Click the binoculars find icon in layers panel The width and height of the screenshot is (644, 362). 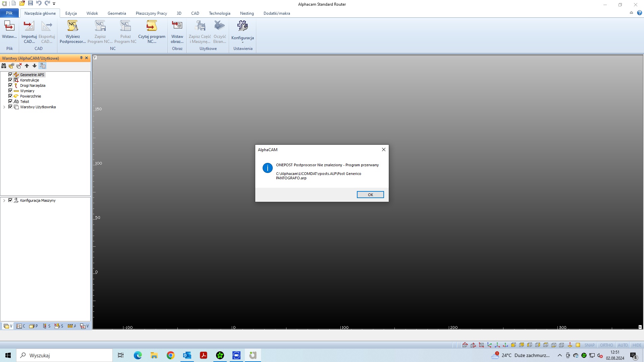point(4,66)
